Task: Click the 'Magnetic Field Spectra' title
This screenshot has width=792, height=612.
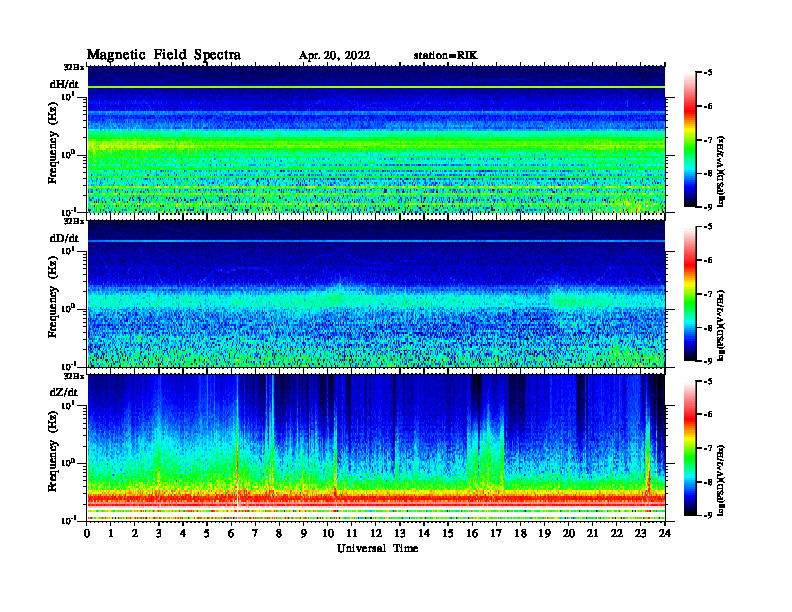Action: click(x=164, y=55)
